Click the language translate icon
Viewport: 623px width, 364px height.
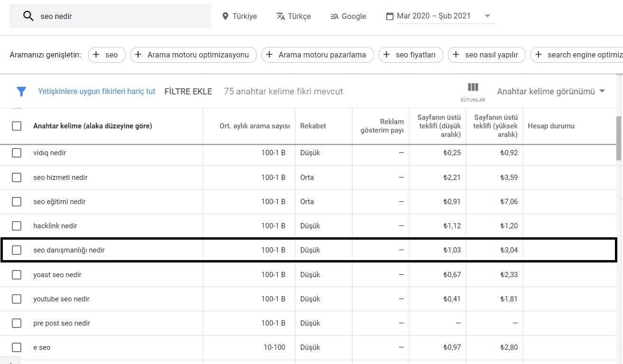[280, 16]
